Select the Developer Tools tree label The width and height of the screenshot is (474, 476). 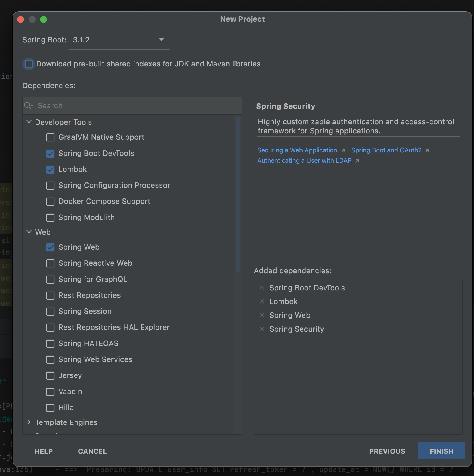point(63,122)
